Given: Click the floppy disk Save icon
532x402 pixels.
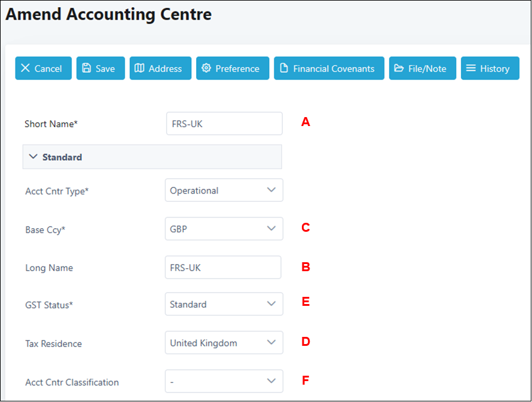Looking at the screenshot, I should click(87, 68).
